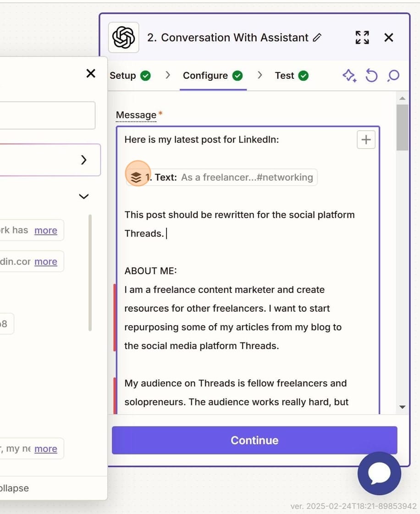Click more beside the truncated network text

pos(45,230)
